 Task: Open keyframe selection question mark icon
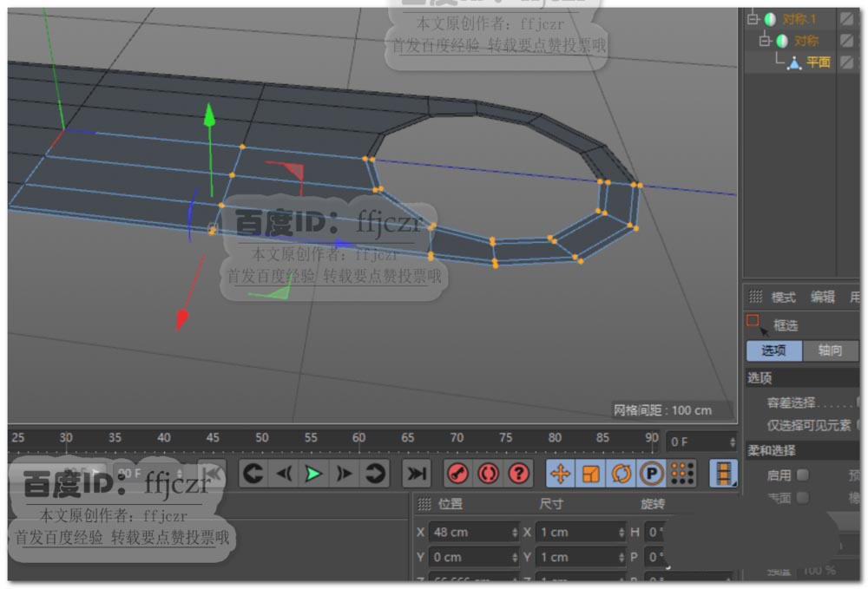(519, 474)
